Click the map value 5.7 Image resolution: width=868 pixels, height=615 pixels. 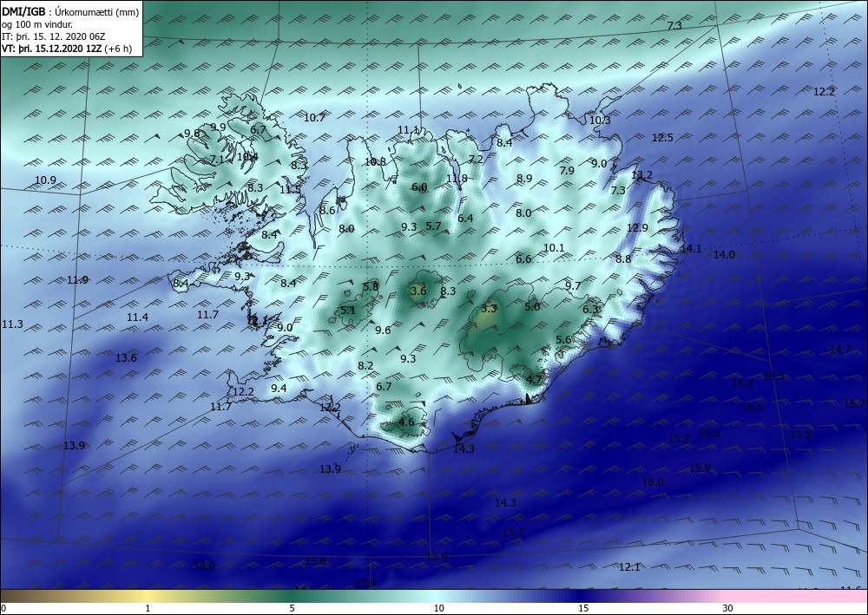click(433, 226)
